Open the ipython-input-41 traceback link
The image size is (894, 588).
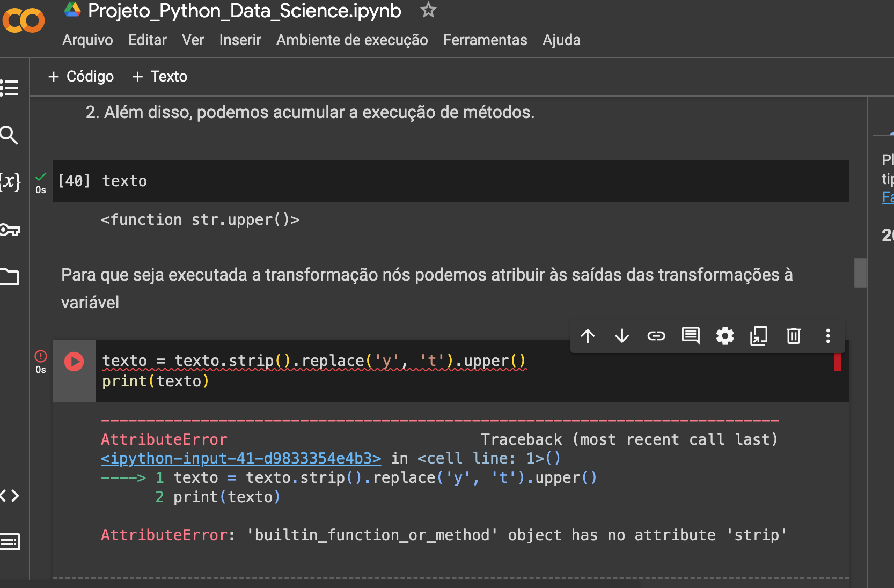241,459
